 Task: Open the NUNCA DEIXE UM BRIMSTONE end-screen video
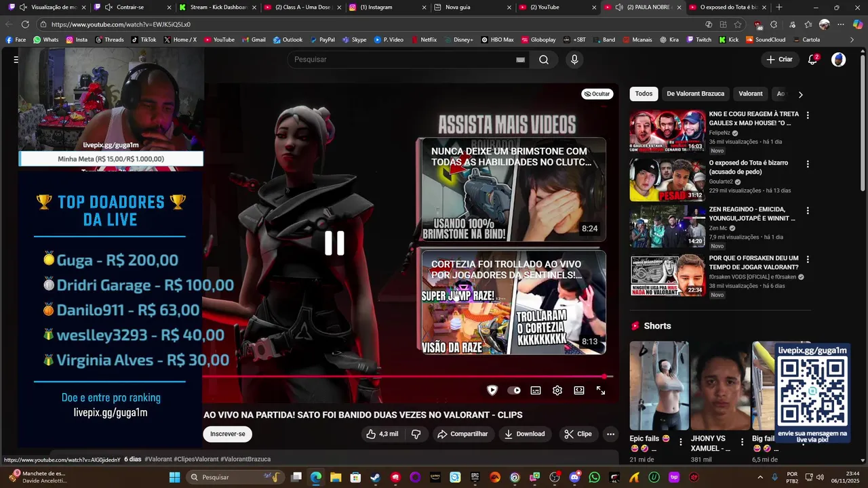513,190
